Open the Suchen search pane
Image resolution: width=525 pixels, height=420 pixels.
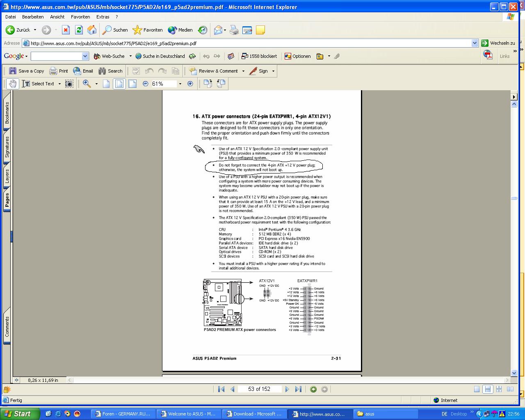pyautogui.click(x=115, y=30)
